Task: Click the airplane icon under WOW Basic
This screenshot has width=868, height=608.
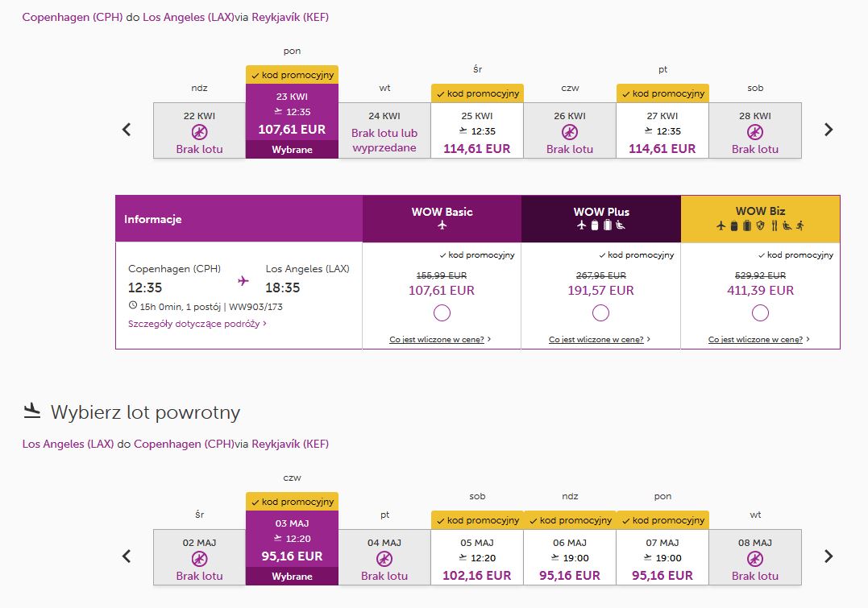Action: [x=442, y=225]
